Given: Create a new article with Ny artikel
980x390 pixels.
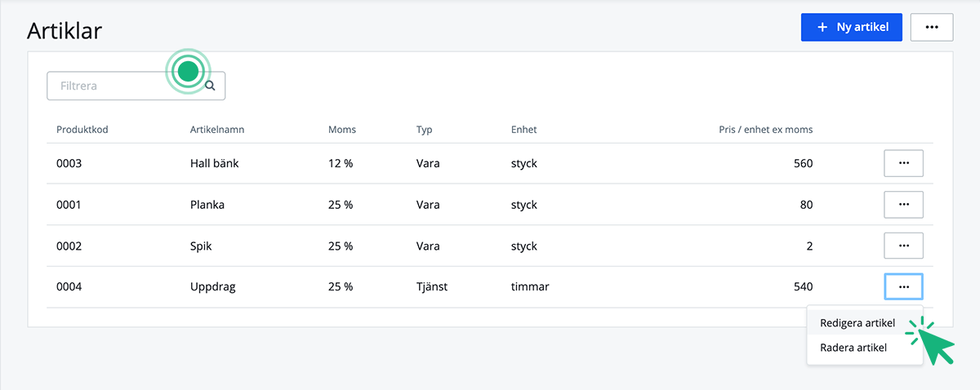Looking at the screenshot, I should click(852, 27).
